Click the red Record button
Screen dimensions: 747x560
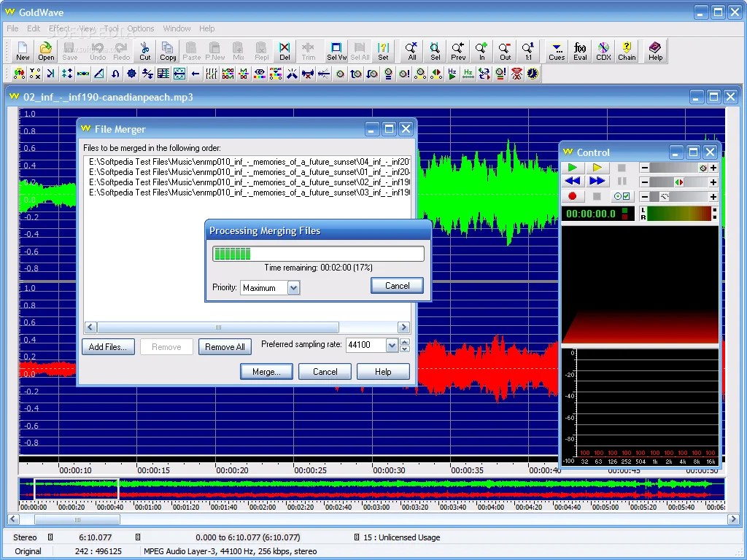tap(573, 195)
